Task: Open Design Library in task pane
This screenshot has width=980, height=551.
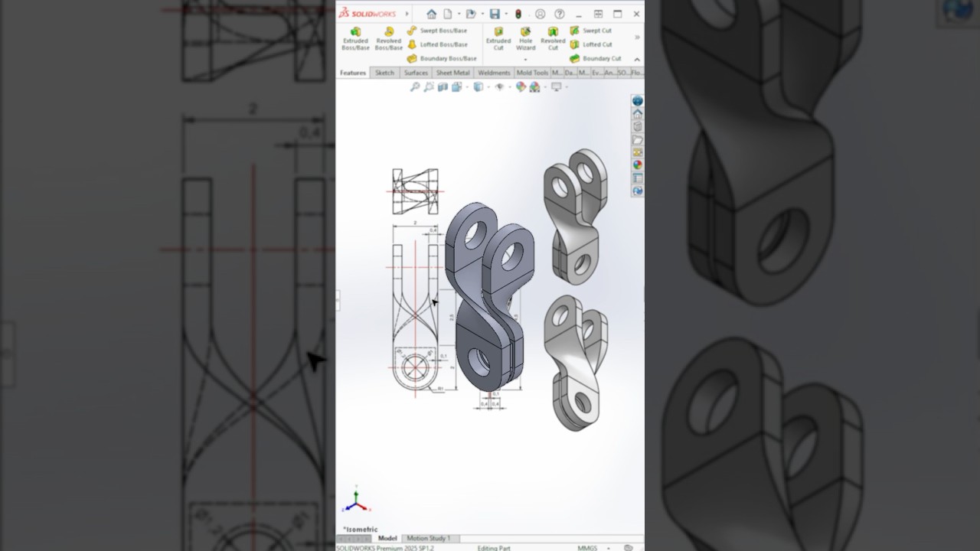Action: click(x=637, y=127)
